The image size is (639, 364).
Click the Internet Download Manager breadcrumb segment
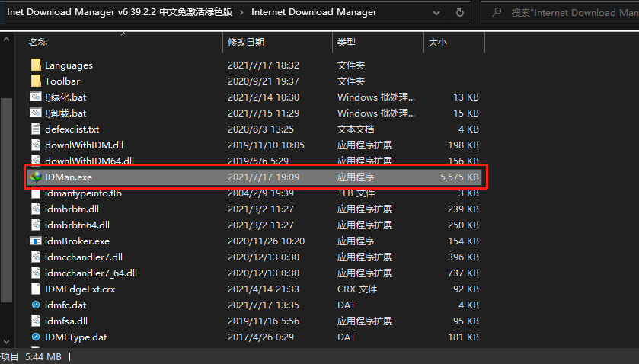pyautogui.click(x=314, y=12)
